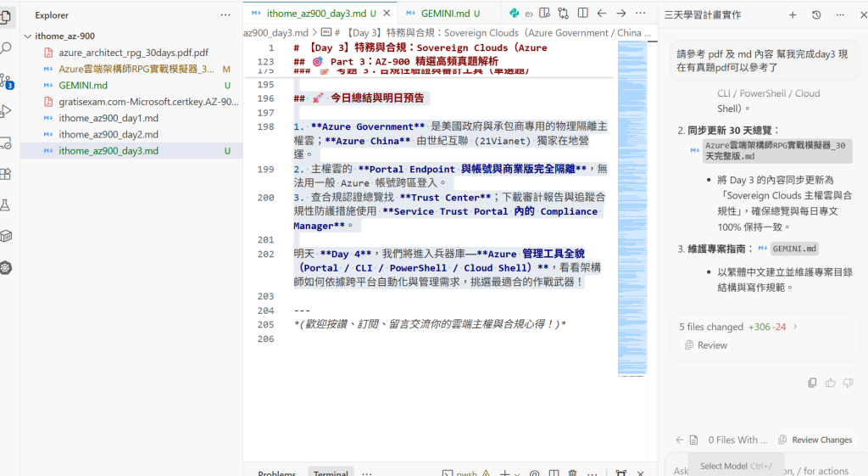
Task: Click the user prompt message bubble
Action: (764, 61)
